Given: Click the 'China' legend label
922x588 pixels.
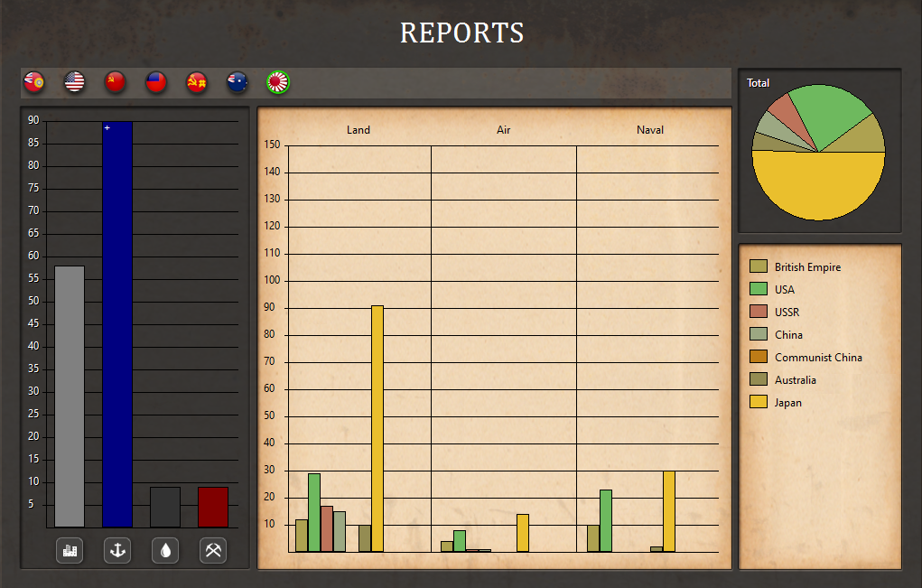Looking at the screenshot, I should coord(788,334).
